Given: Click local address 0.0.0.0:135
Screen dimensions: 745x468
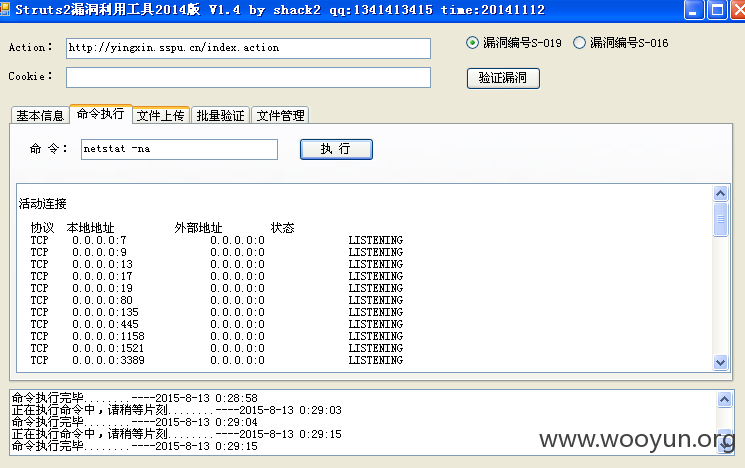Looking at the screenshot, I should coord(105,312).
